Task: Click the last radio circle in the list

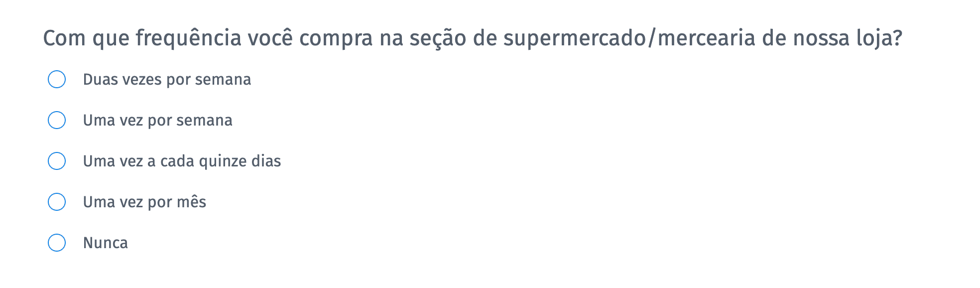Action: pyautogui.click(x=57, y=243)
